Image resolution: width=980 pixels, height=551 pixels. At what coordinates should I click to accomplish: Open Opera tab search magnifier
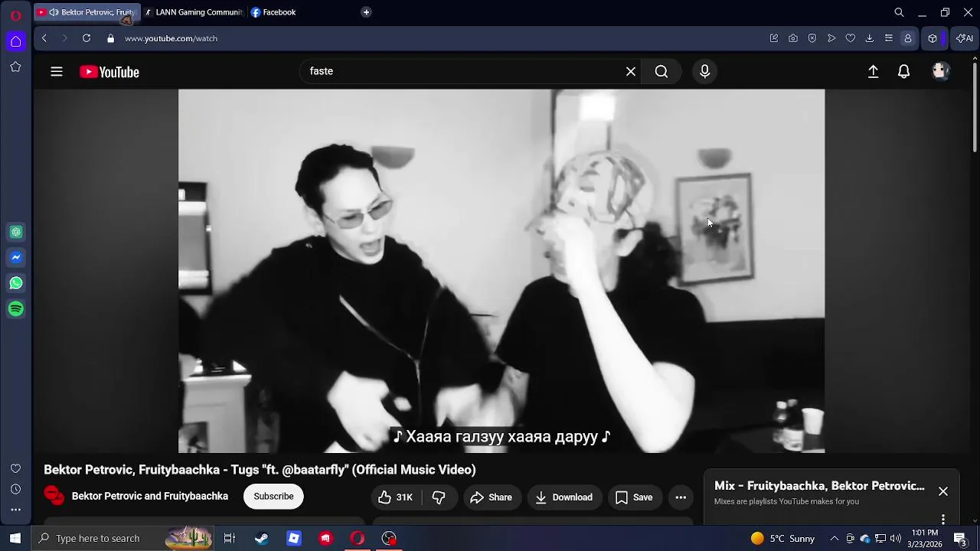tap(899, 12)
